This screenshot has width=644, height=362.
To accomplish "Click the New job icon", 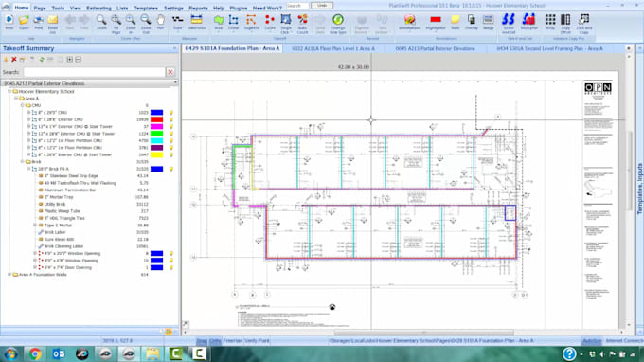I will (9, 20).
